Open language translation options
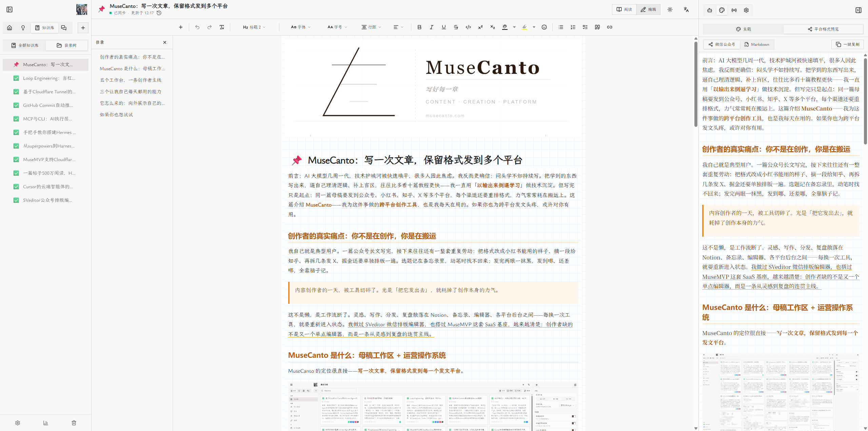Screen dimensions: 868x431 (686, 9)
